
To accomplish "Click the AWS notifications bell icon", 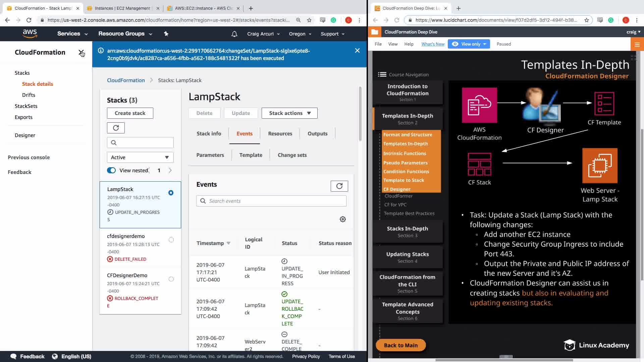I will coord(234,34).
